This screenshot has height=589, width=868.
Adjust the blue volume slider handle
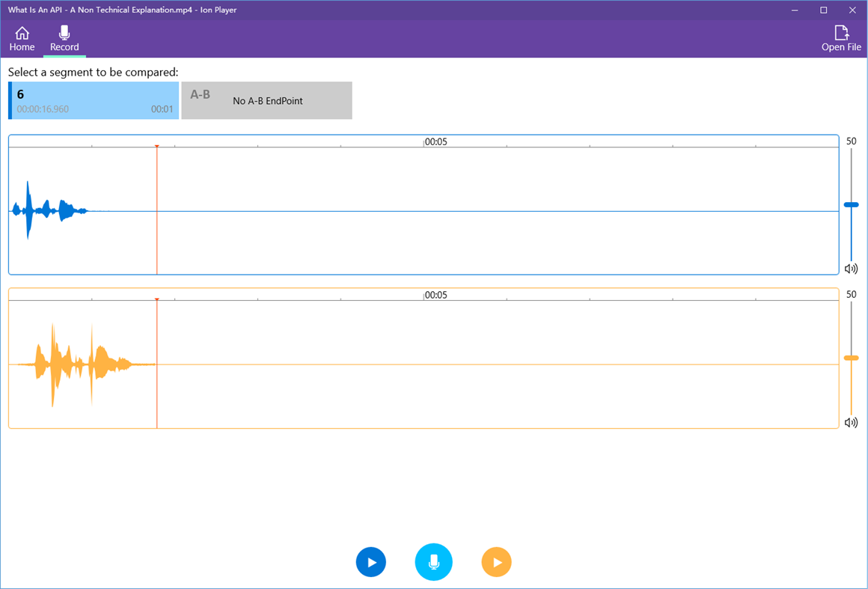coord(852,205)
